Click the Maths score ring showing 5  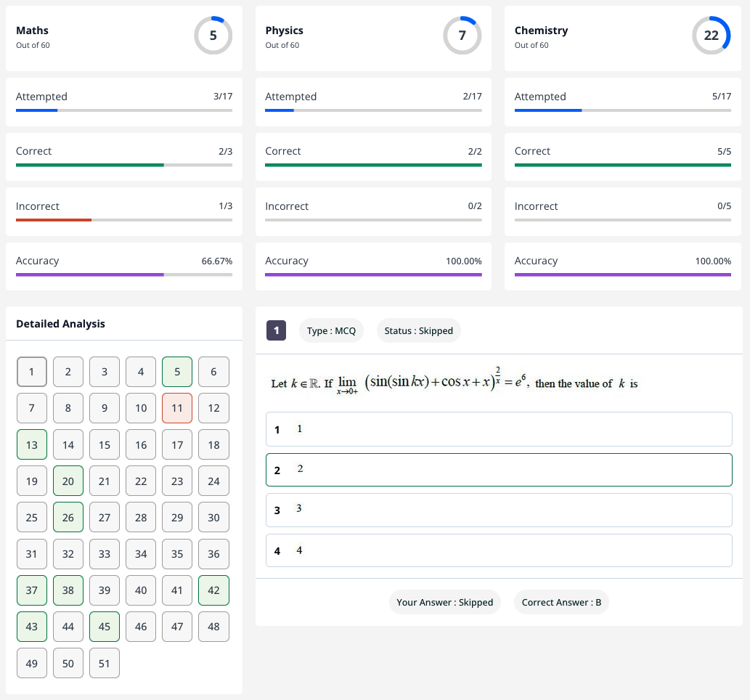pyautogui.click(x=213, y=36)
